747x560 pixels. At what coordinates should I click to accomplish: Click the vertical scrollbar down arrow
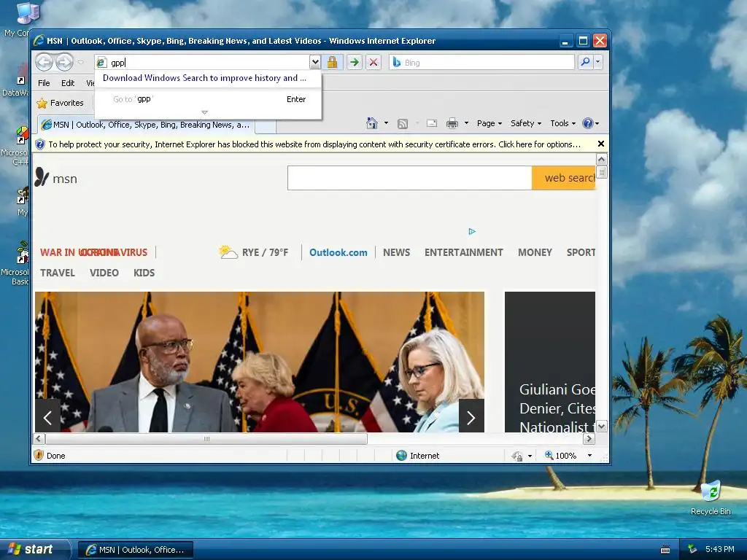point(601,426)
